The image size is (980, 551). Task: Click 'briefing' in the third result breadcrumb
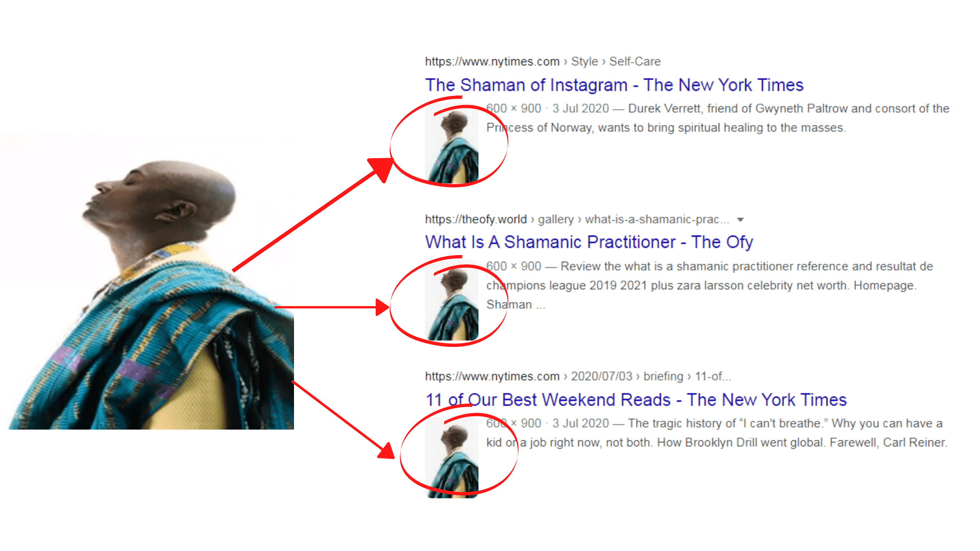point(663,377)
